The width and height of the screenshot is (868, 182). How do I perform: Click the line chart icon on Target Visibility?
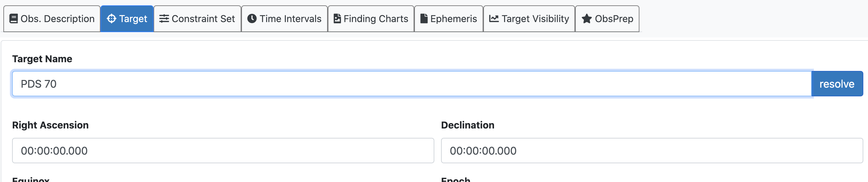click(x=494, y=18)
